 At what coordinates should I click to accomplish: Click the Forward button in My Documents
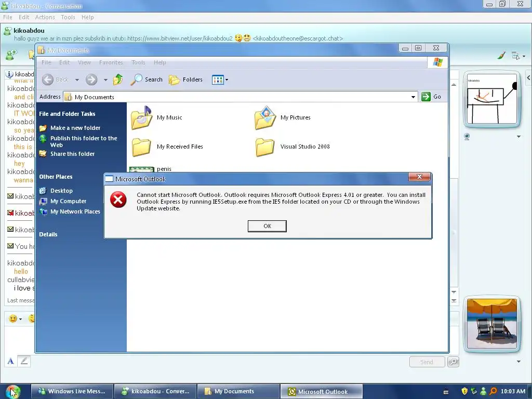(91, 79)
